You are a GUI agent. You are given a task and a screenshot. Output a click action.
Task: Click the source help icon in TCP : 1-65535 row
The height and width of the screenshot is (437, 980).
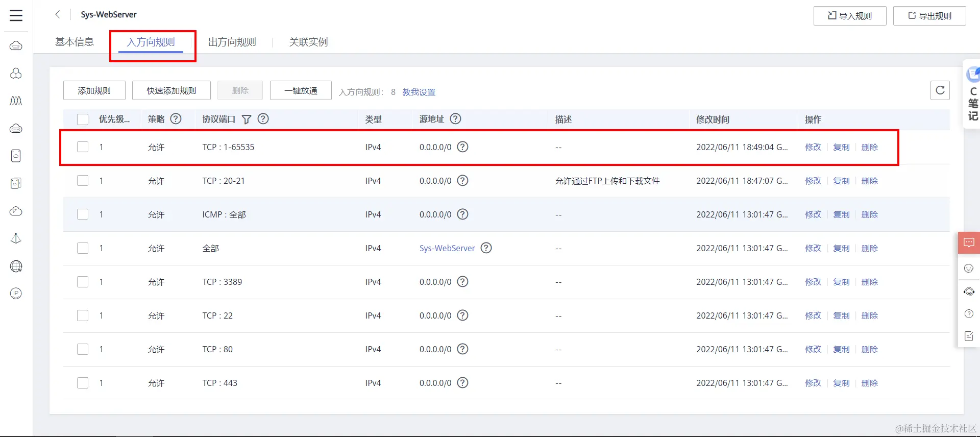(x=462, y=147)
